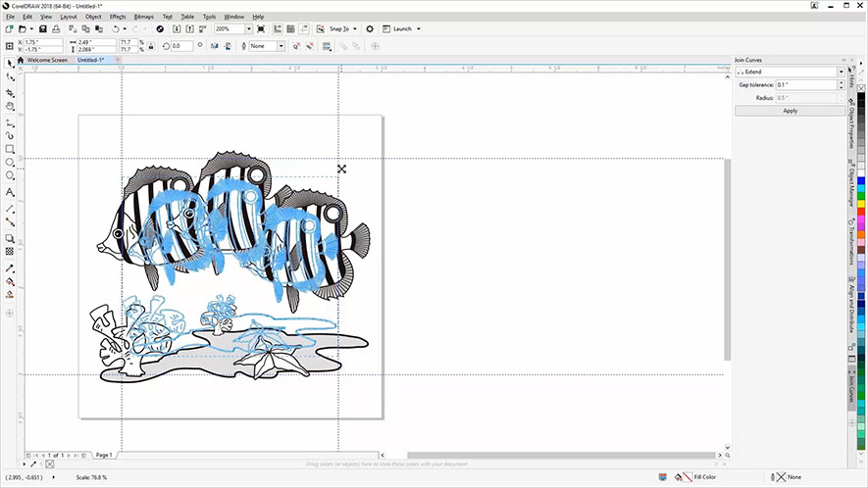868x488 pixels.
Task: Click the Apply button in Join Curves
Action: coord(790,111)
